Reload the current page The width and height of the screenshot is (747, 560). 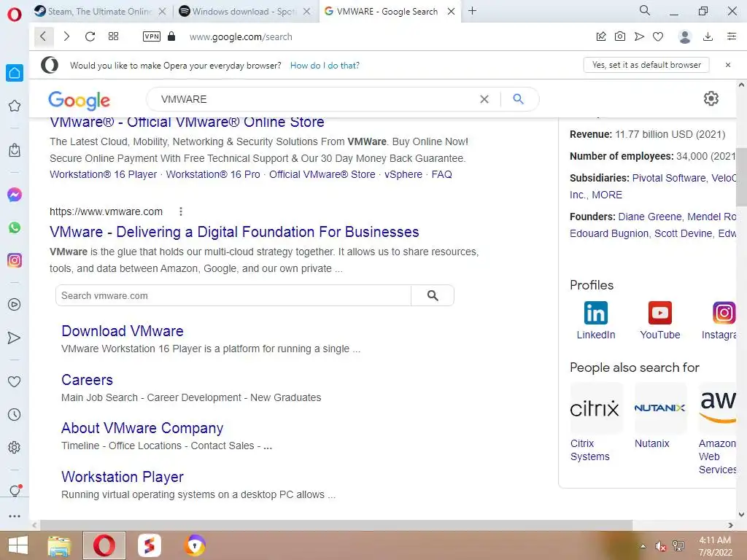click(x=90, y=36)
